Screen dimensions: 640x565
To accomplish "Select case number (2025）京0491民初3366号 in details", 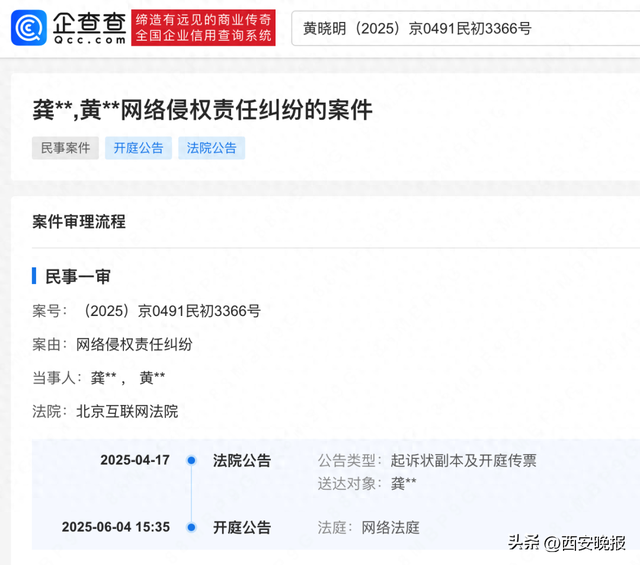I will click(x=171, y=311).
